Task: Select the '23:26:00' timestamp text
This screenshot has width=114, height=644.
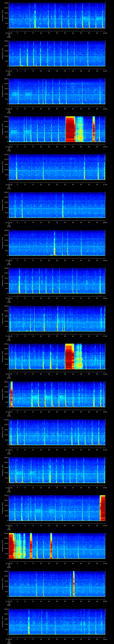Action: coord(9,184)
